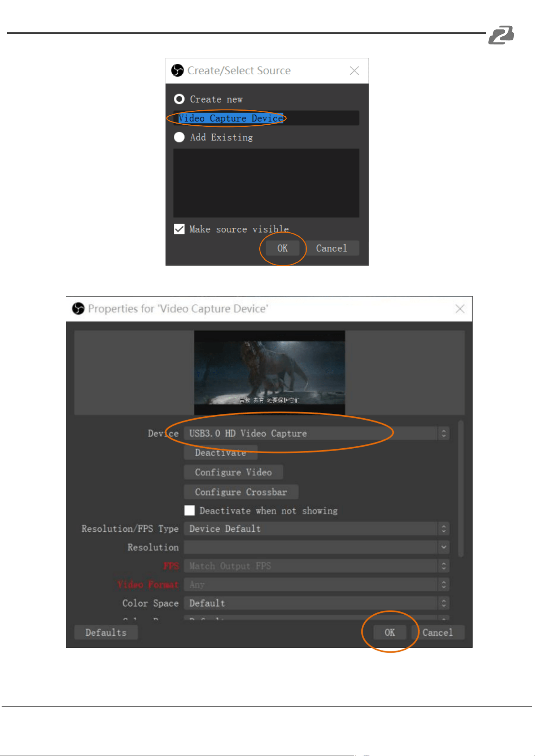535x756 pixels.
Task: Open the FPS Match Output FPS dropdown
Action: coord(317,566)
